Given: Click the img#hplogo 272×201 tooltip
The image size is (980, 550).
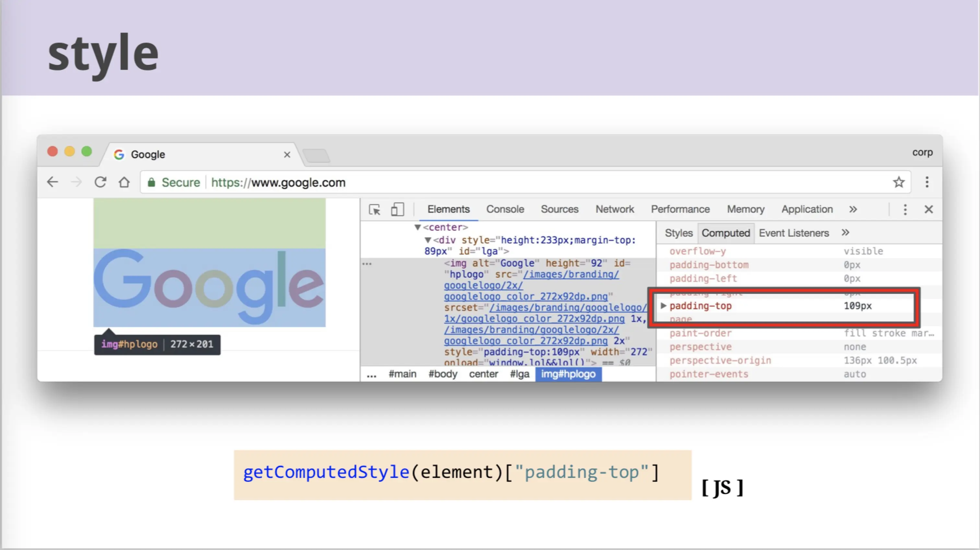Looking at the screenshot, I should click(157, 345).
